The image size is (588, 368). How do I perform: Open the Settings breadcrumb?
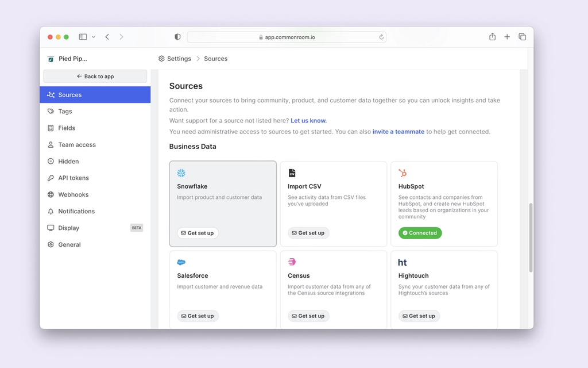click(179, 58)
